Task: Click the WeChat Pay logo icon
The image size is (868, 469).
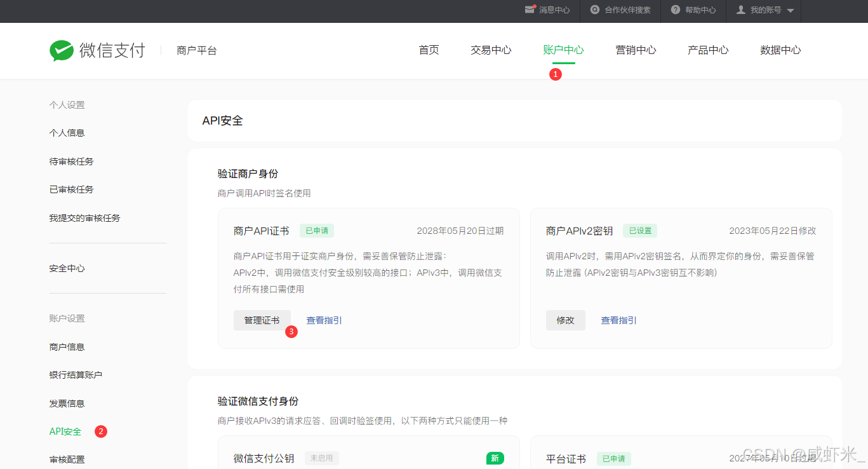Action: [x=62, y=50]
